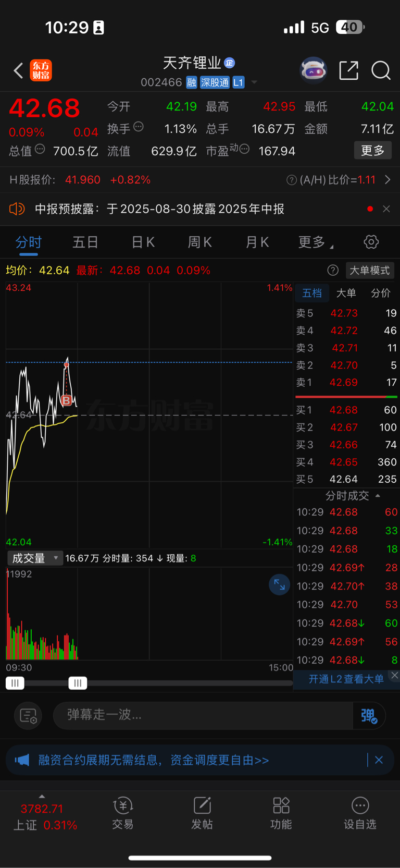Tap info icon next to 换手

[x=139, y=126]
